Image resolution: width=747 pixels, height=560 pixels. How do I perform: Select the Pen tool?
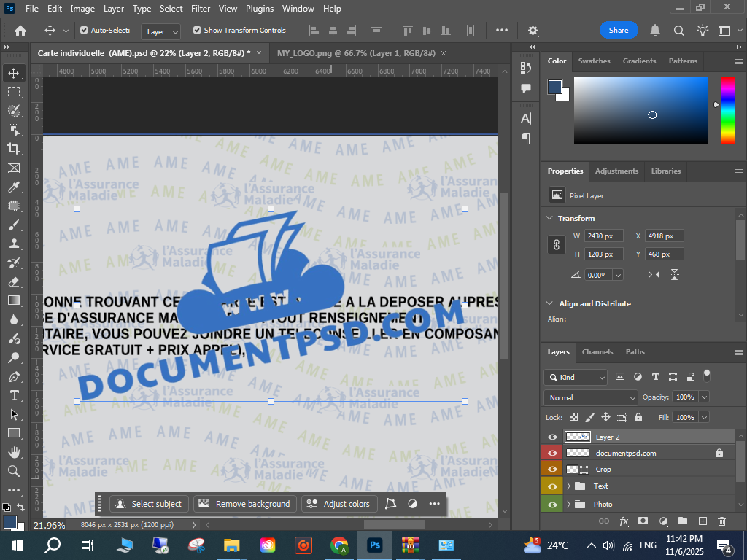click(x=14, y=376)
